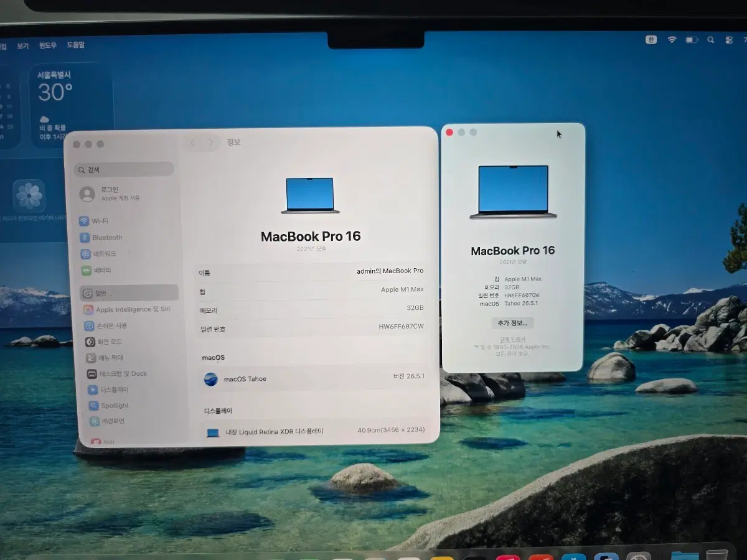Go forward with the right chevron

coord(211,142)
